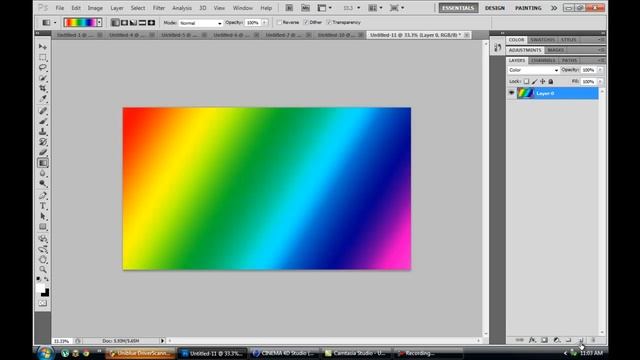
Task: Hide Layer 0 with eye icon
Action: 511,93
